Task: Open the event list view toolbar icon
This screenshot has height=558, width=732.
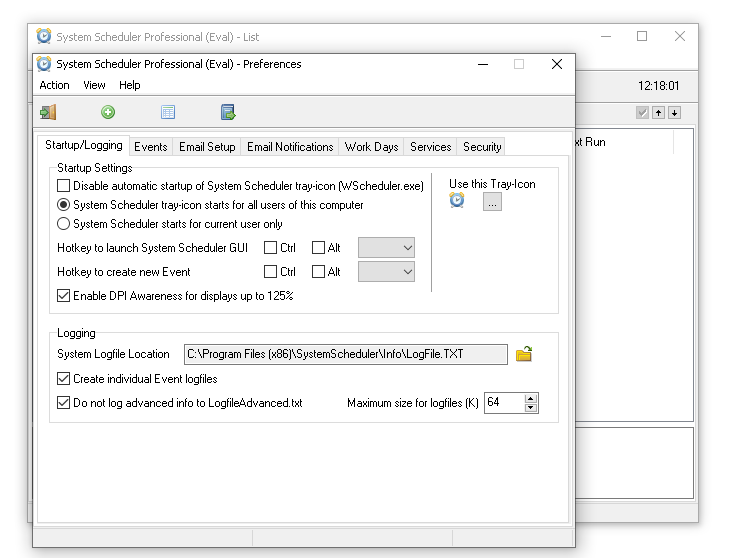Action: (168, 113)
